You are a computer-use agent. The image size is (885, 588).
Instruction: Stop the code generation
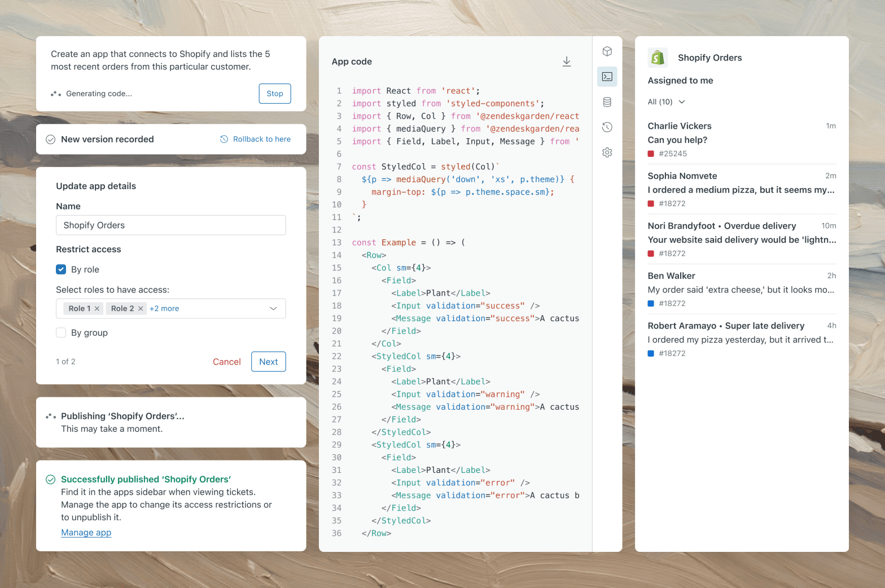pos(275,94)
